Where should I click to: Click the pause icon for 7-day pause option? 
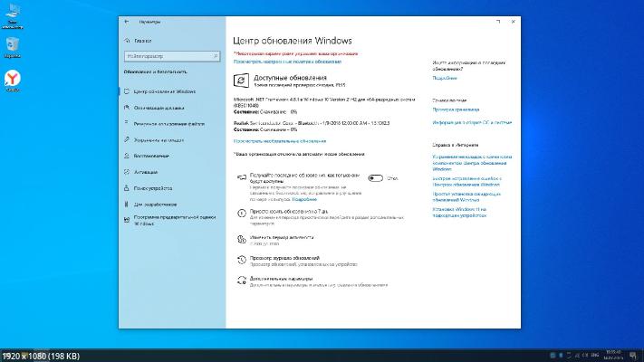pyautogui.click(x=242, y=214)
